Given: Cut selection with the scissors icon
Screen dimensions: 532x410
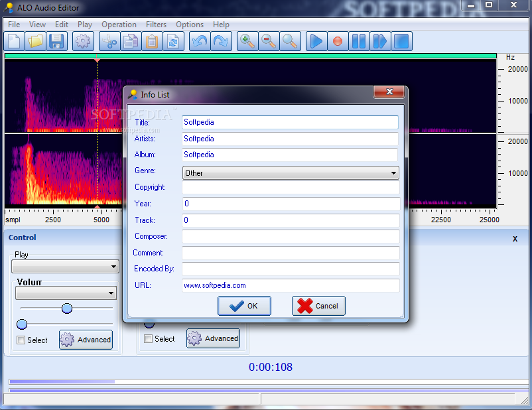Looking at the screenshot, I should click(x=109, y=41).
